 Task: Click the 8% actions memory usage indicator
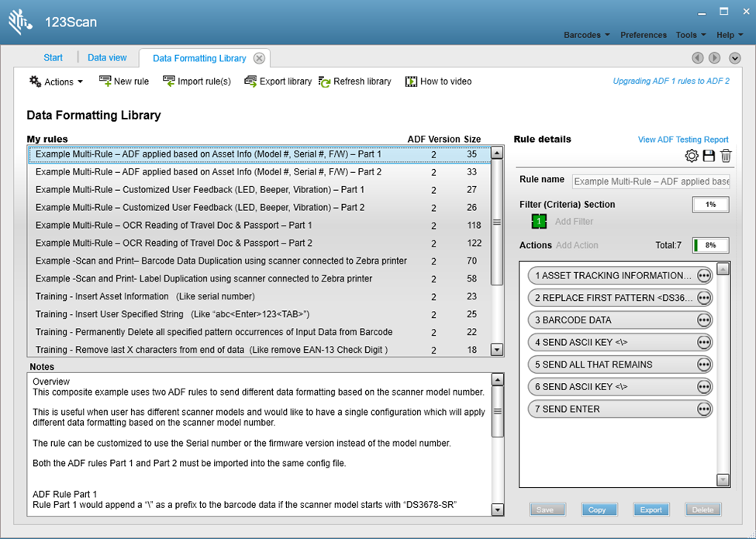click(709, 244)
